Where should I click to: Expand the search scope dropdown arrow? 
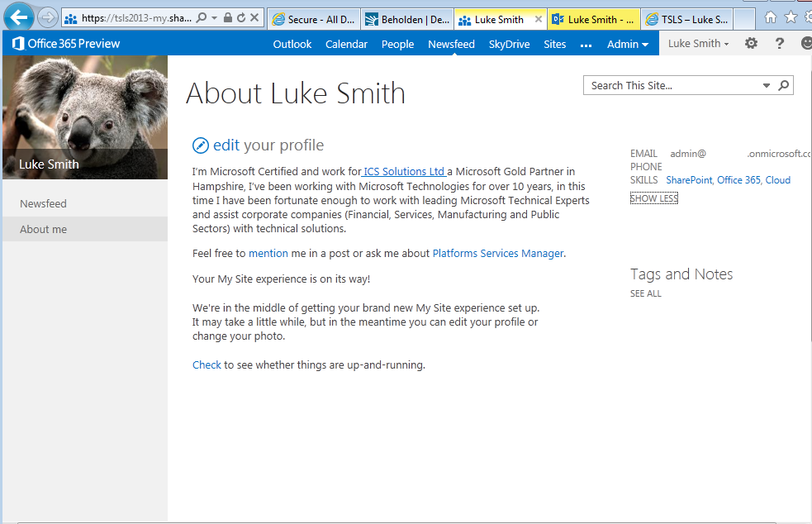[x=767, y=85]
